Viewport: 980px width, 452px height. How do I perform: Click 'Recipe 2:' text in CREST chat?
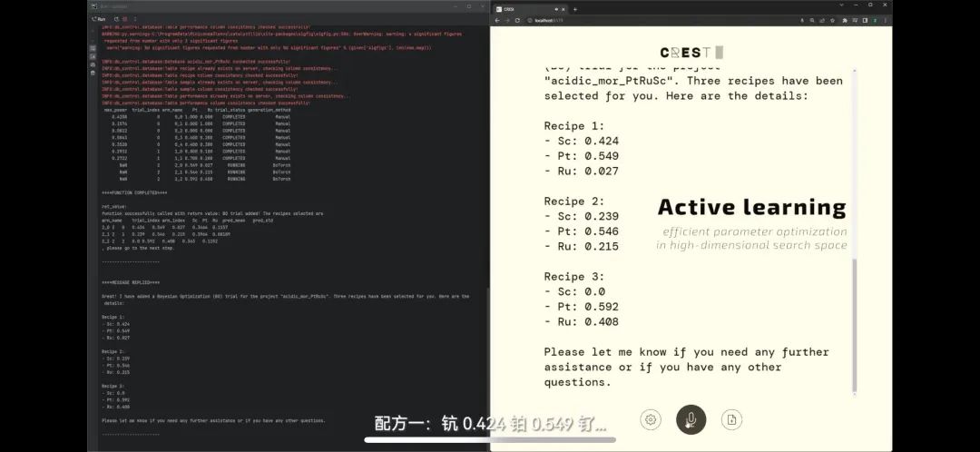[x=574, y=201]
